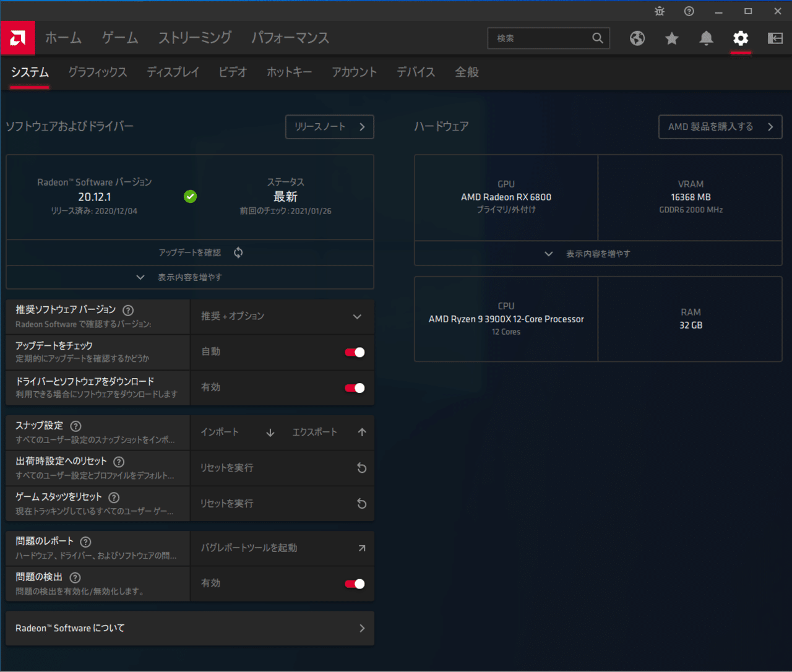Viewport: 792px width, 672px height.
Task: Disable the 問題の検出 toggle
Action: point(354,584)
